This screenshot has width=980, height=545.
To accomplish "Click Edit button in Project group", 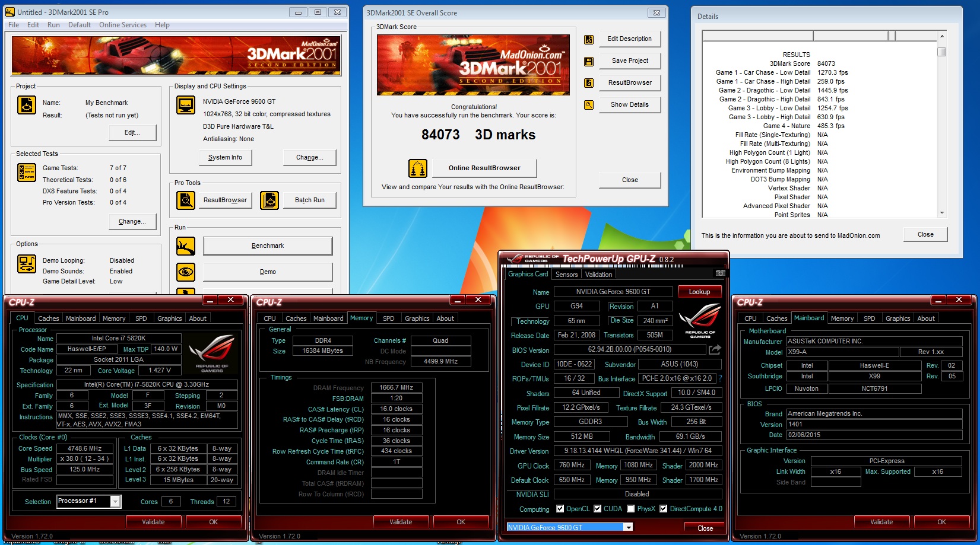I will tap(132, 132).
